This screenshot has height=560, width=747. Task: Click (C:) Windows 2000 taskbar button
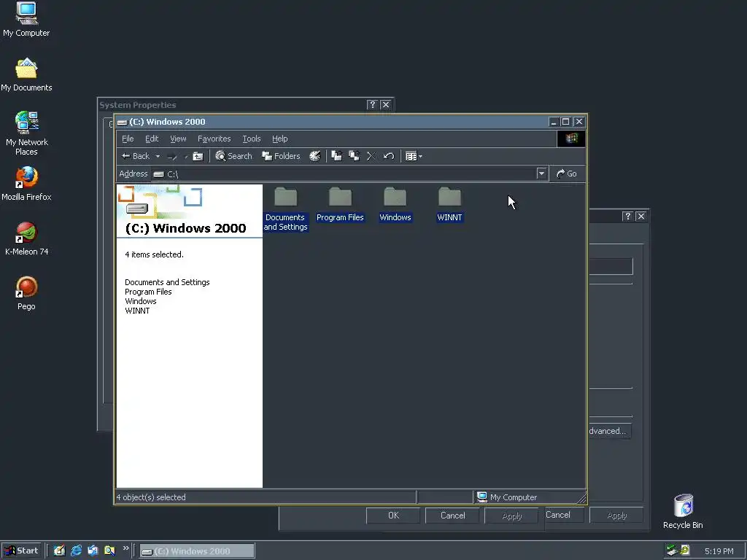point(197,551)
